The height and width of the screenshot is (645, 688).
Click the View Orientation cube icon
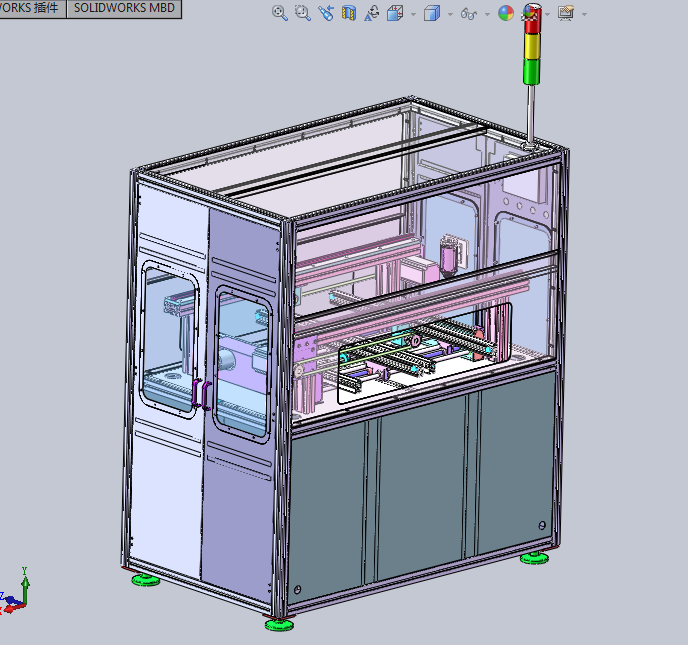[x=395, y=13]
